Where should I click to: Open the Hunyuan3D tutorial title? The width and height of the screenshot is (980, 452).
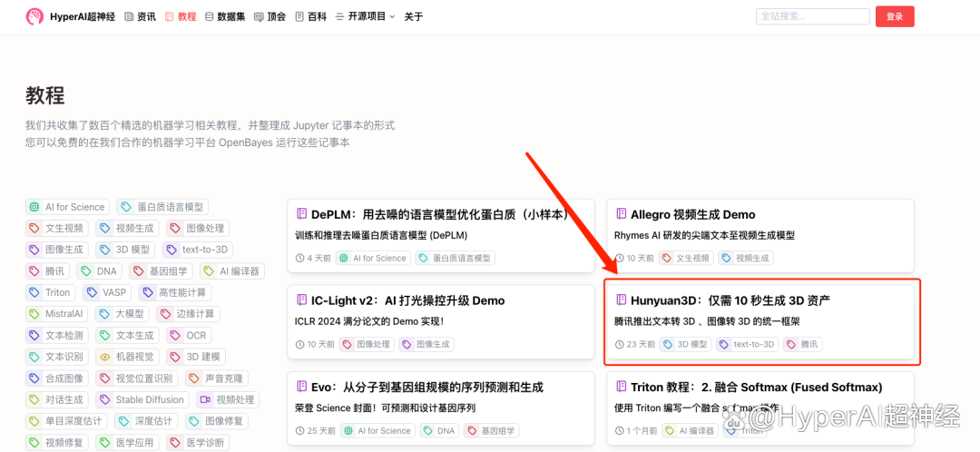coord(730,300)
